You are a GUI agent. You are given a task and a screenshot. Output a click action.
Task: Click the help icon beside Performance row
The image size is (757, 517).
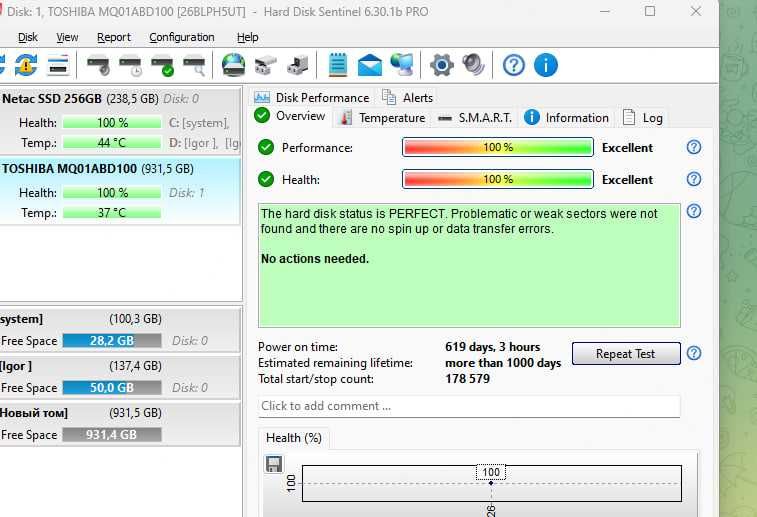[694, 147]
